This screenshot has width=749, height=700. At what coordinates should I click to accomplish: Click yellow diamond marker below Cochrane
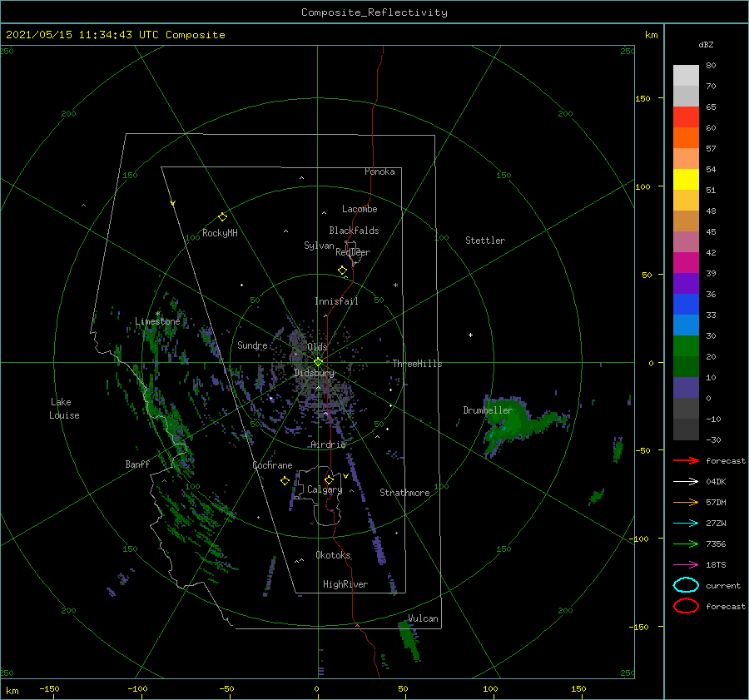[x=285, y=481]
